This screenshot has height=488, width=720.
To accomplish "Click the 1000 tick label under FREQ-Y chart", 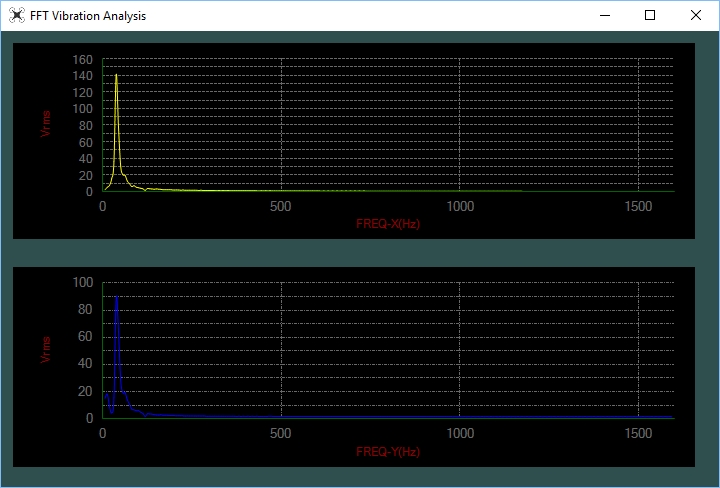I will click(461, 433).
